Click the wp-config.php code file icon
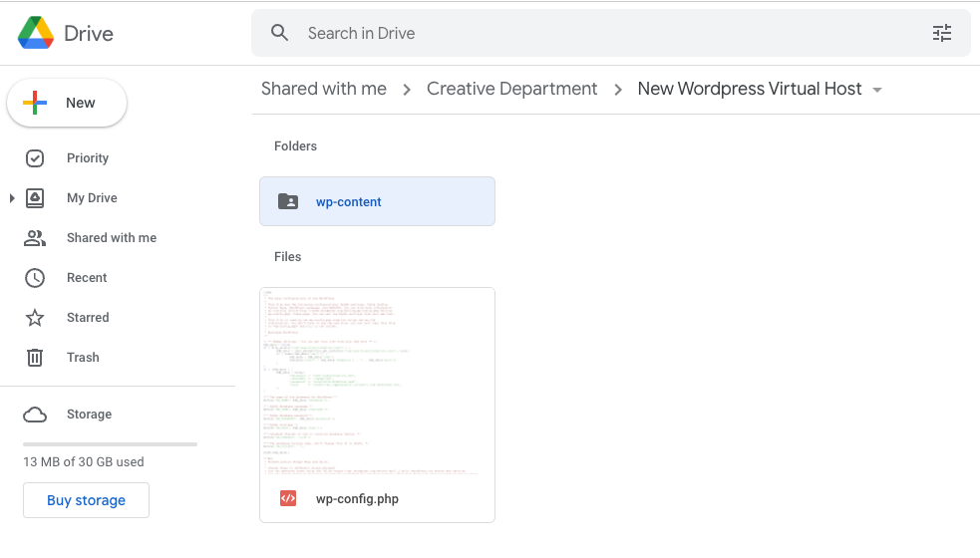Screen dimensions: 980x558 click(288, 498)
